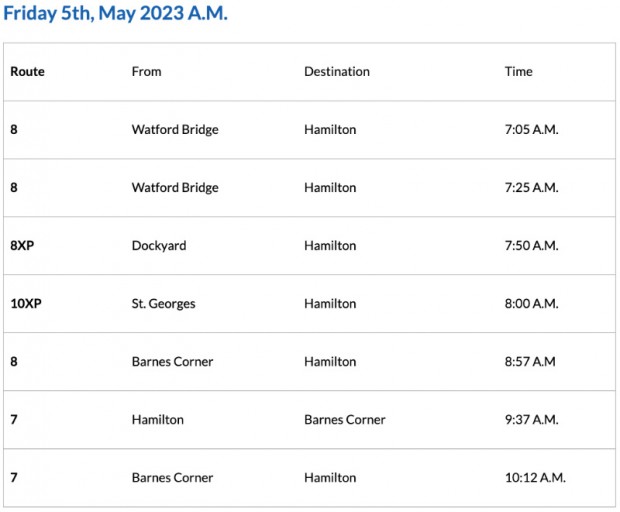Image resolution: width=620 pixels, height=512 pixels.
Task: Click the 9:37 A.M. time cell
Action: [531, 420]
